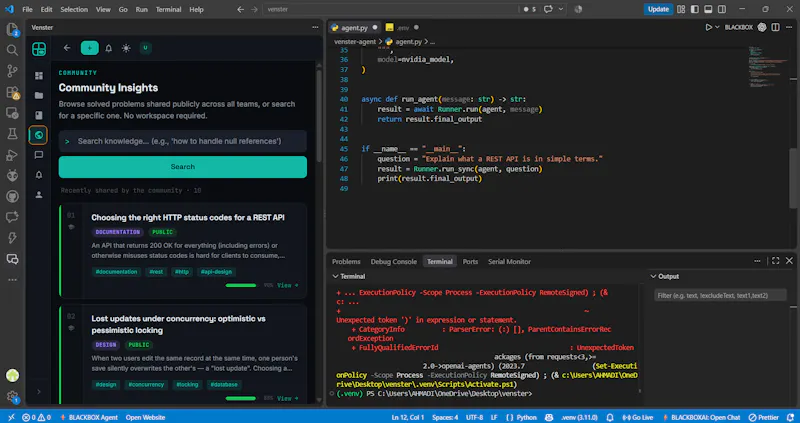The height and width of the screenshot is (423, 800).
Task: Open the Venster sidebar bell icon
Action: pos(39,175)
